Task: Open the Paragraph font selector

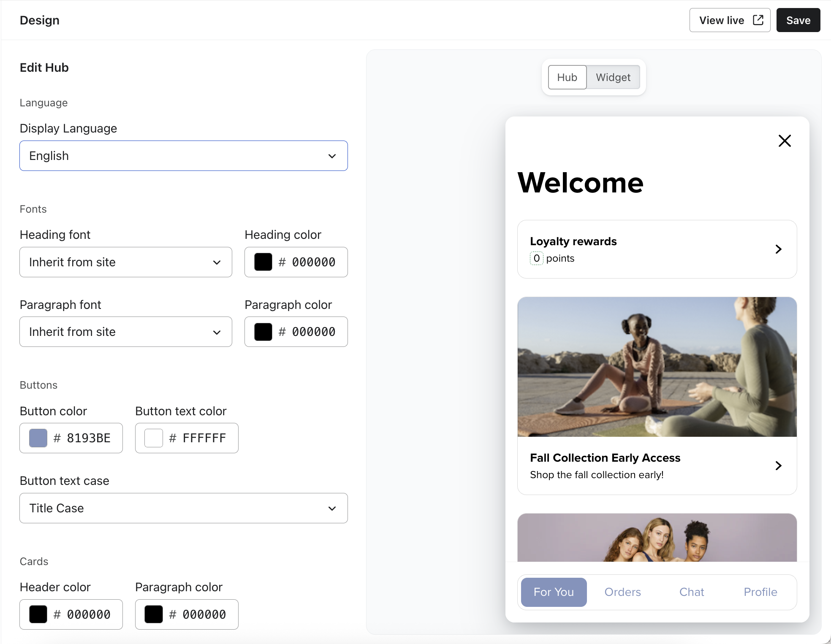Action: 125,332
